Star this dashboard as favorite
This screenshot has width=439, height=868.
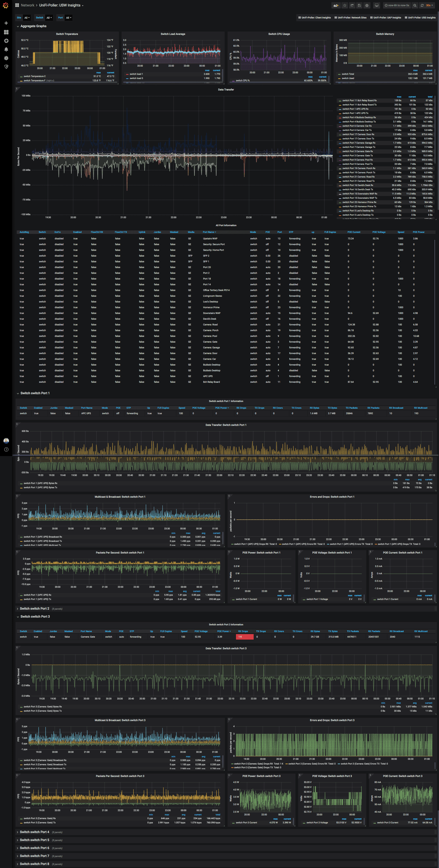point(345,5)
